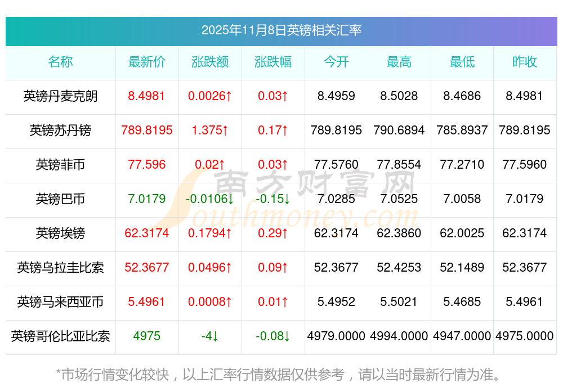Click the high value 8.5028
The width and height of the screenshot is (563, 392).
(x=399, y=96)
